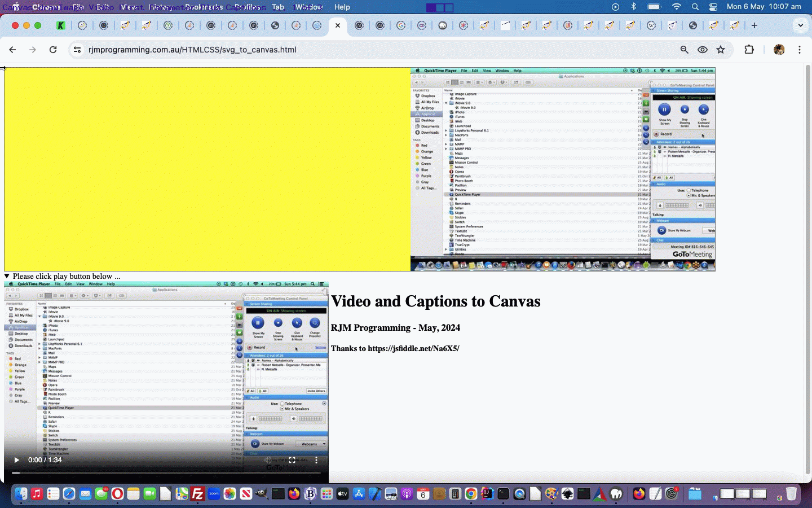
Task: Open the Extensions puzzle icon
Action: pyautogui.click(x=749, y=50)
